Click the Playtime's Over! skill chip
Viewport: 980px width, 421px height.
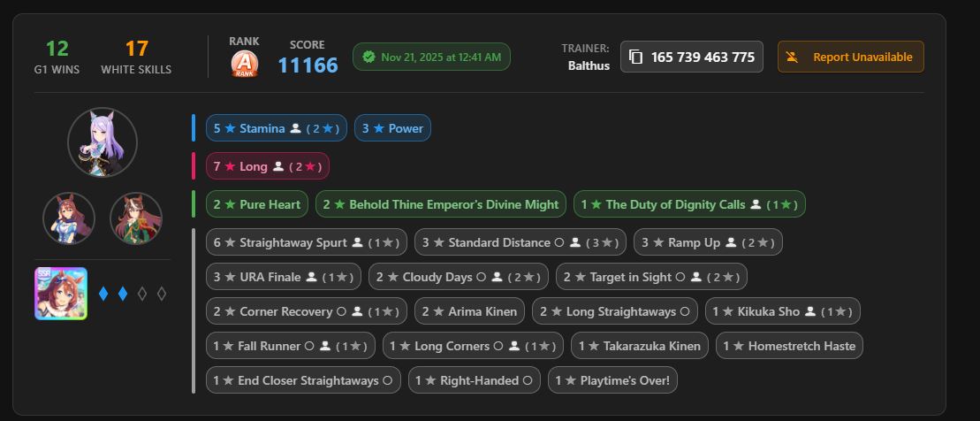click(x=612, y=380)
